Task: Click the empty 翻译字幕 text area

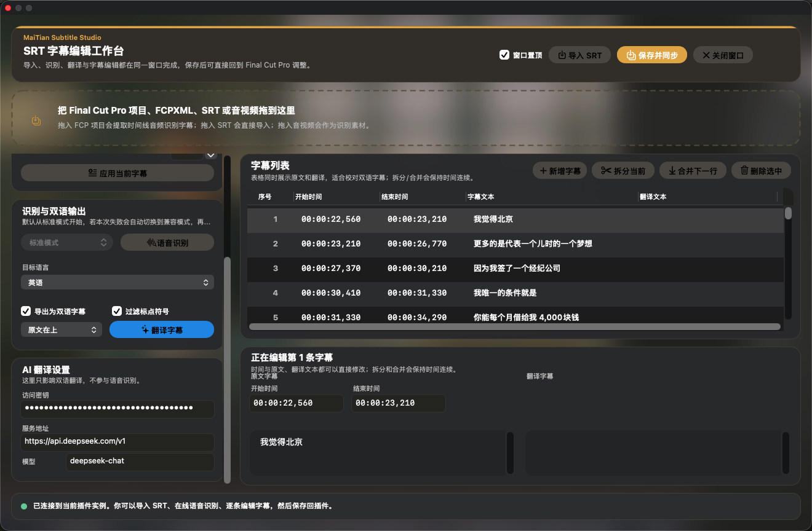Action: [652, 452]
